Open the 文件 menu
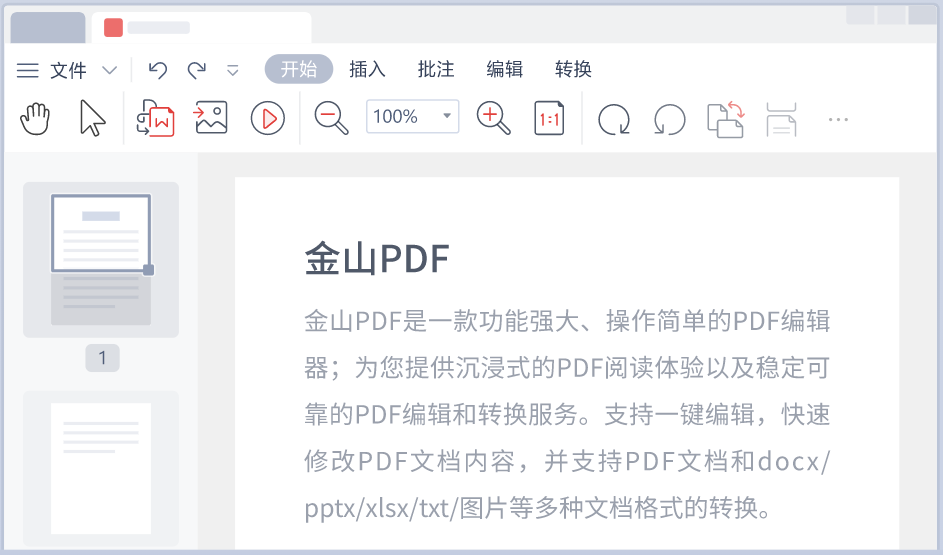This screenshot has height=555, width=943. (x=68, y=70)
